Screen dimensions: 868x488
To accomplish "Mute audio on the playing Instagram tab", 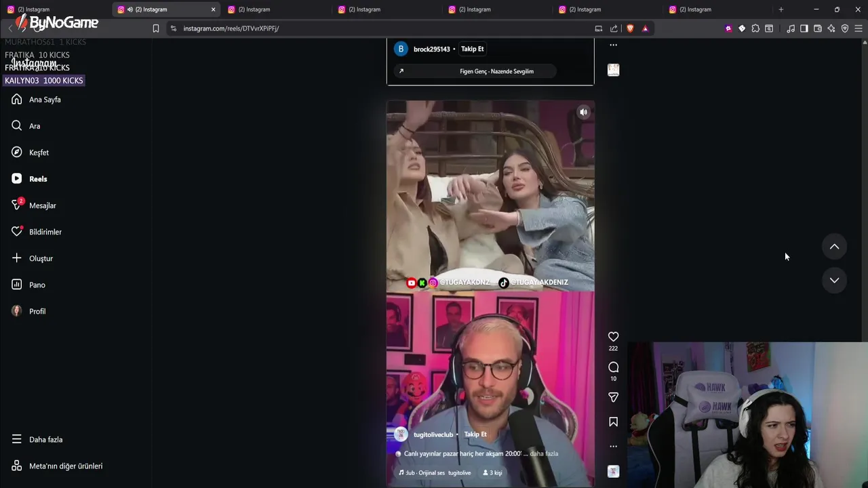I will (x=130, y=9).
